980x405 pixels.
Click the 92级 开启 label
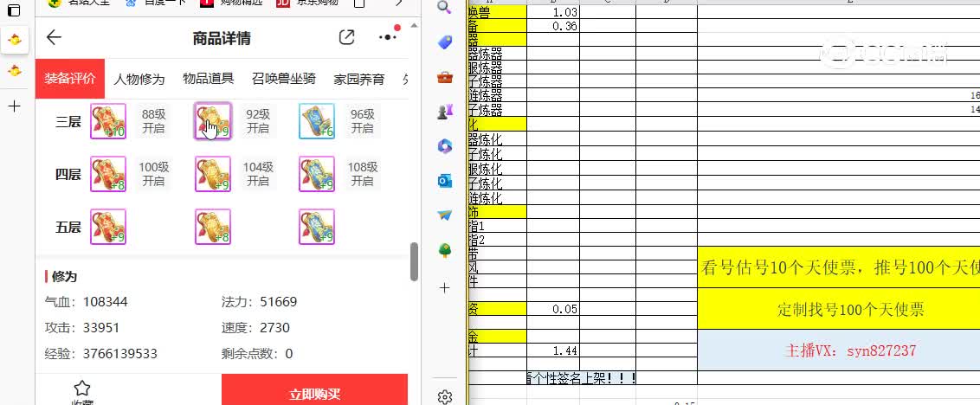(257, 121)
